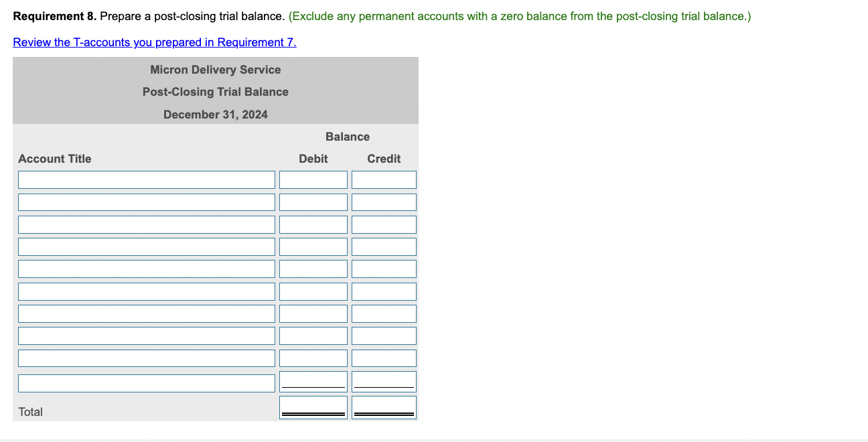Select the third row Credit input field
This screenshot has height=442, width=868.
pos(384,226)
